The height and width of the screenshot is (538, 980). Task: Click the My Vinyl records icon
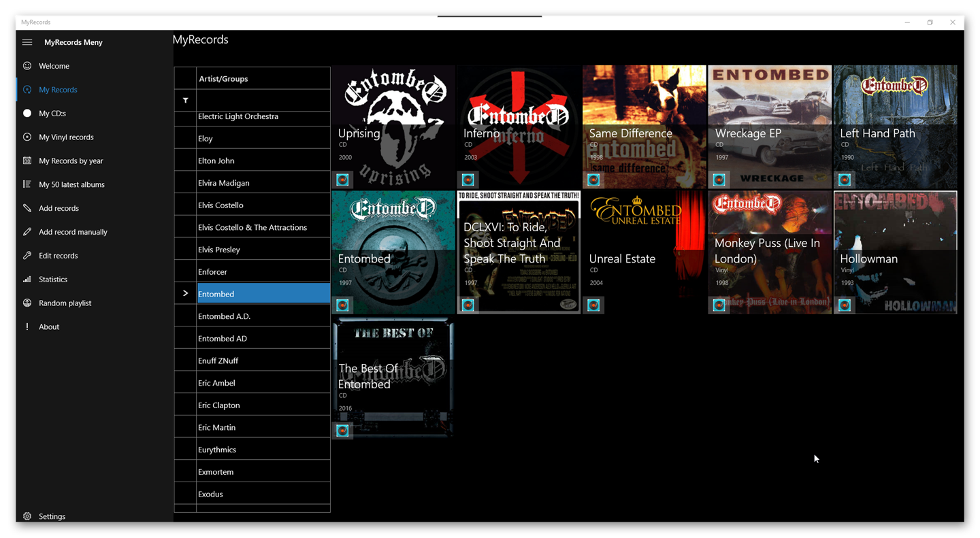click(x=27, y=137)
